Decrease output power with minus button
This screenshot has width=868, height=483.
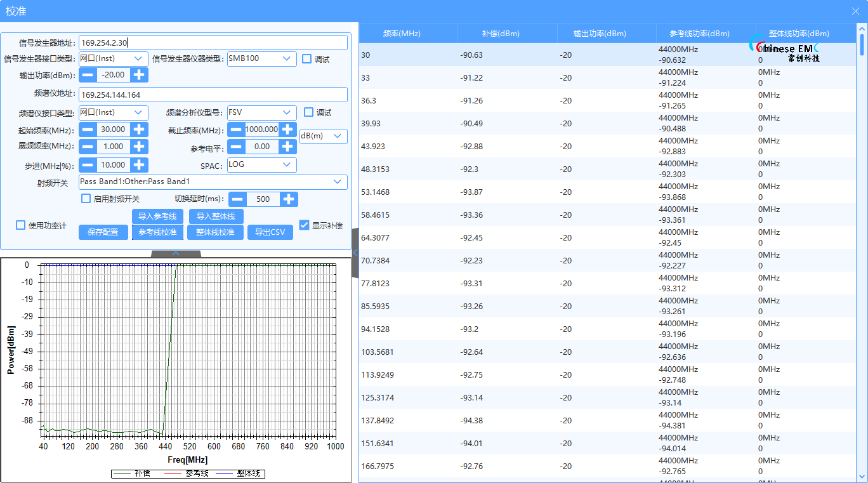tap(88, 75)
